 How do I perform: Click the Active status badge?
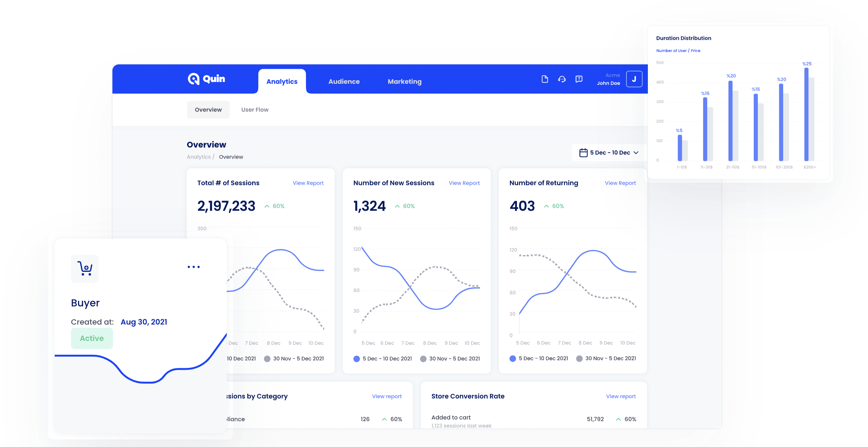click(x=92, y=338)
